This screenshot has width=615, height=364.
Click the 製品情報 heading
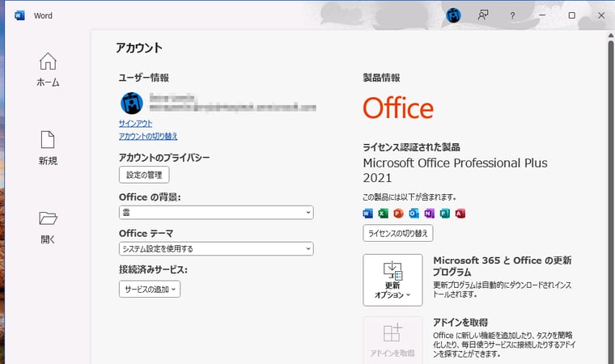click(381, 78)
